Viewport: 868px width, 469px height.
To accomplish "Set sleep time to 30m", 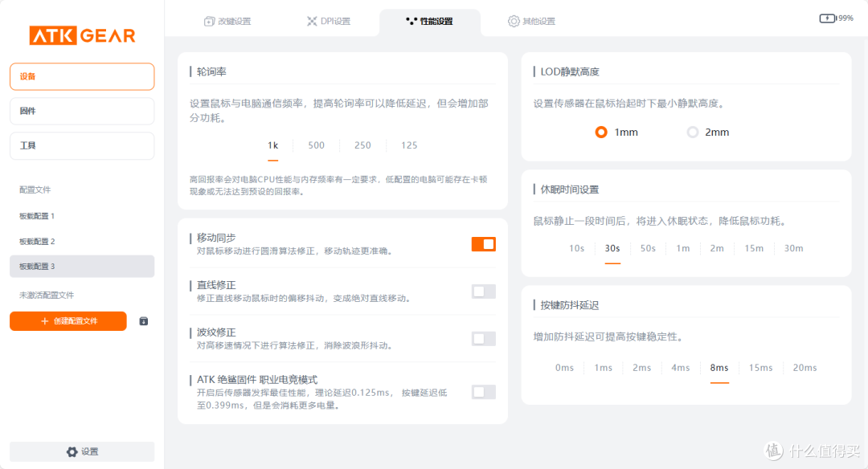I will 793,248.
